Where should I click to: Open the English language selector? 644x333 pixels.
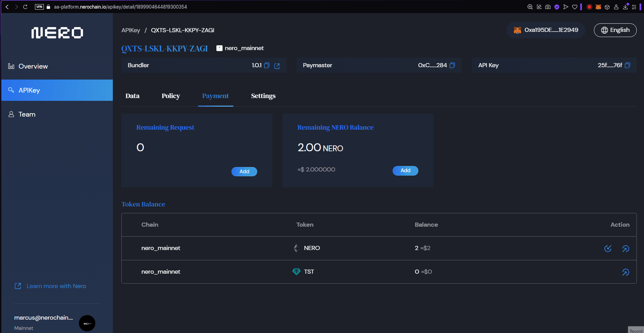click(x=615, y=30)
